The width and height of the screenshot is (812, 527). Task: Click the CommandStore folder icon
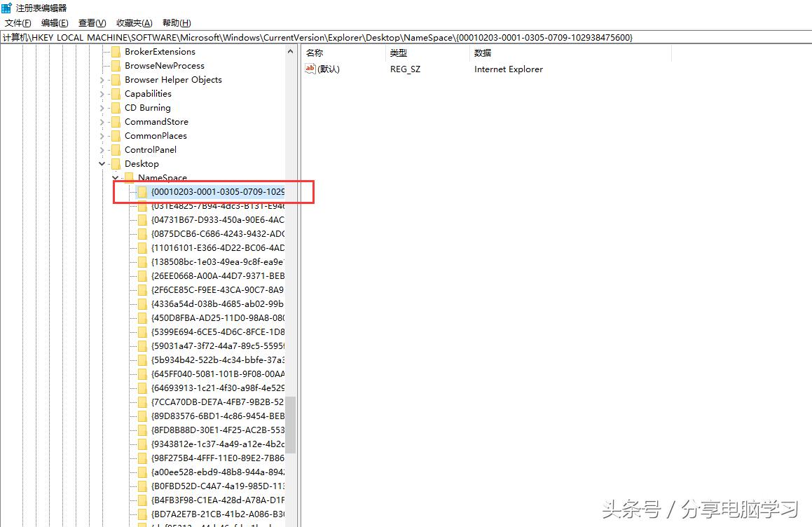pyautogui.click(x=116, y=121)
